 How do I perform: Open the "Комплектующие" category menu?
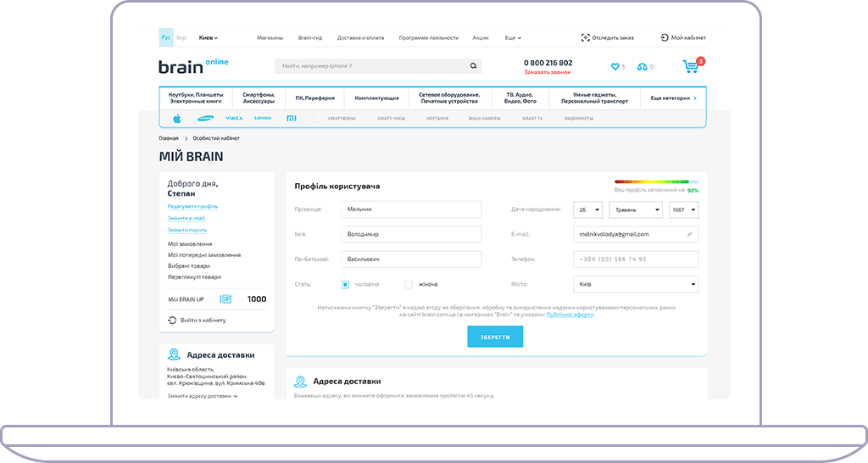pos(376,98)
